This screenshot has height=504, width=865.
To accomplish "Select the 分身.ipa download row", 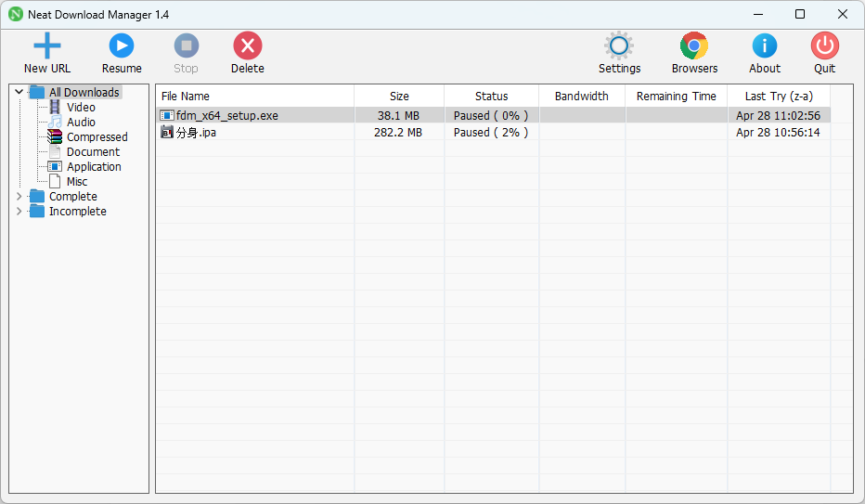I will pyautogui.click(x=197, y=133).
